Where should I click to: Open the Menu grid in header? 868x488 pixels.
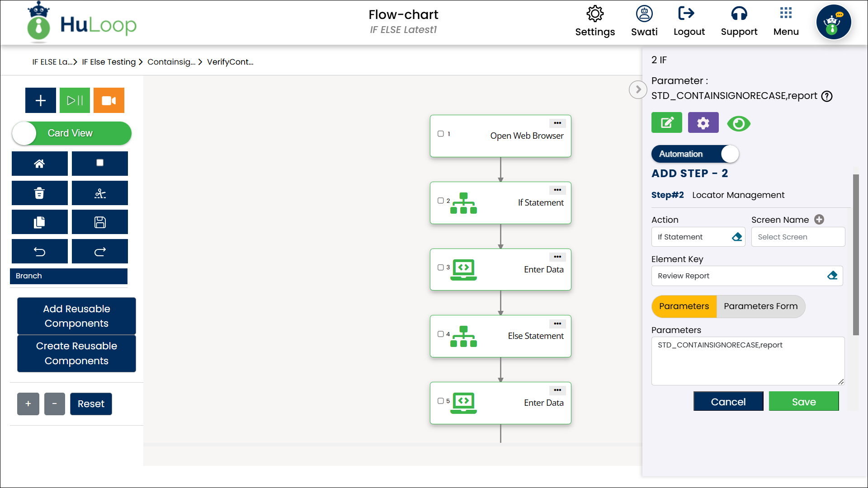click(786, 21)
